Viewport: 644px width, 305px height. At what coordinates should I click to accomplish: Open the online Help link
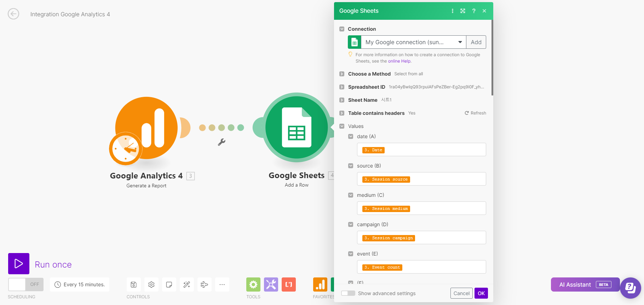[x=399, y=61]
